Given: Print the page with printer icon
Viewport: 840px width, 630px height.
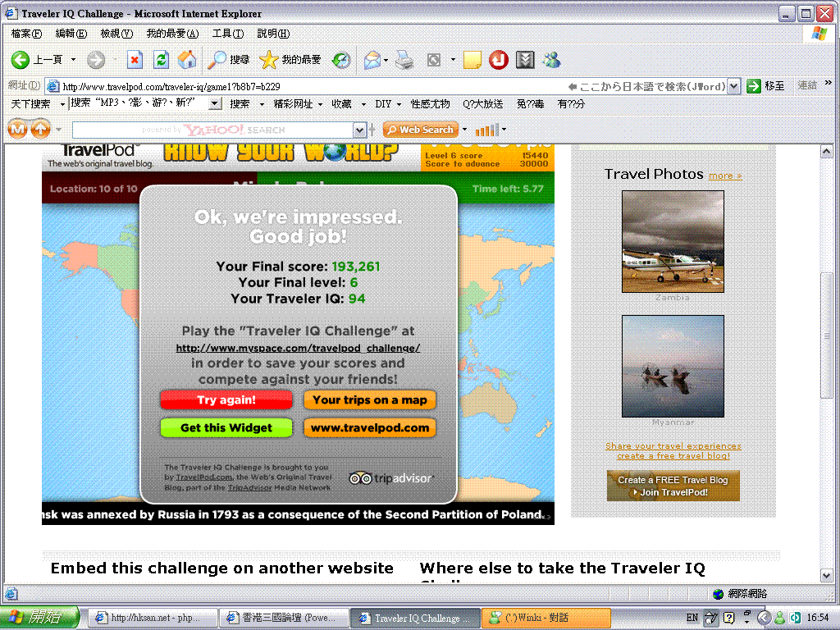Looking at the screenshot, I should [404, 59].
